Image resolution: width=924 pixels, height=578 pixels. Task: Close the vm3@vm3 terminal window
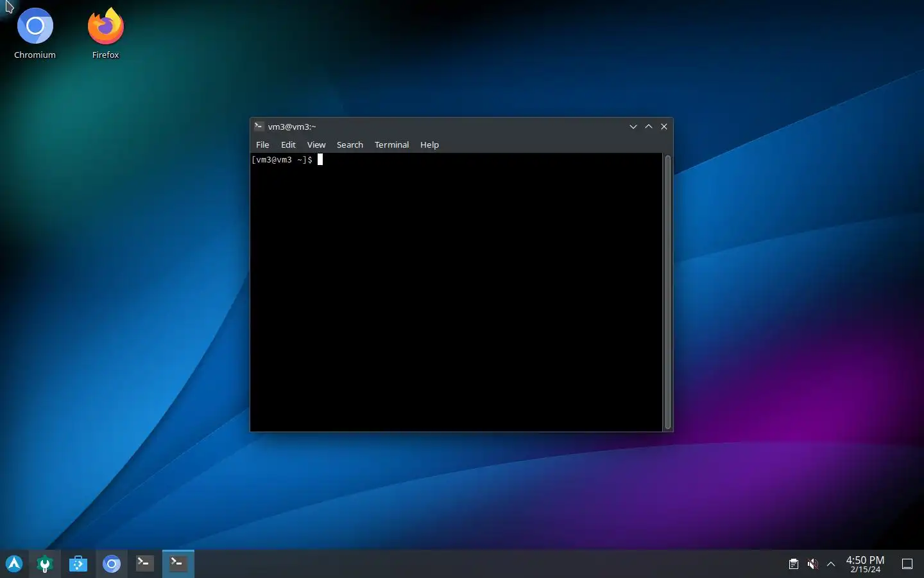(x=664, y=127)
